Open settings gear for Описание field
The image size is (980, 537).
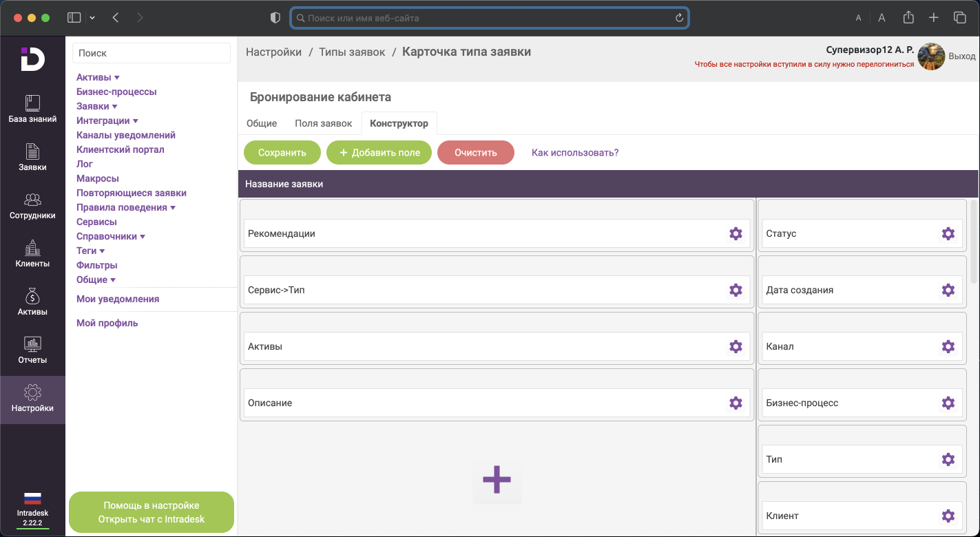[736, 403]
